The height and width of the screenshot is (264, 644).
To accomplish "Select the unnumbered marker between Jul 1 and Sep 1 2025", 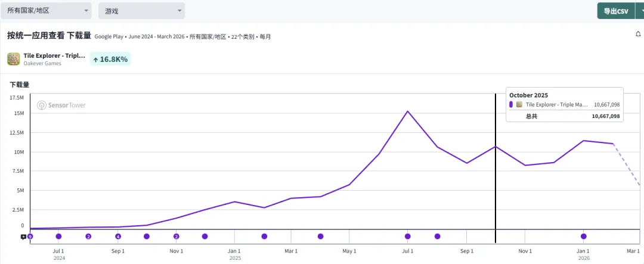I will click(438, 237).
